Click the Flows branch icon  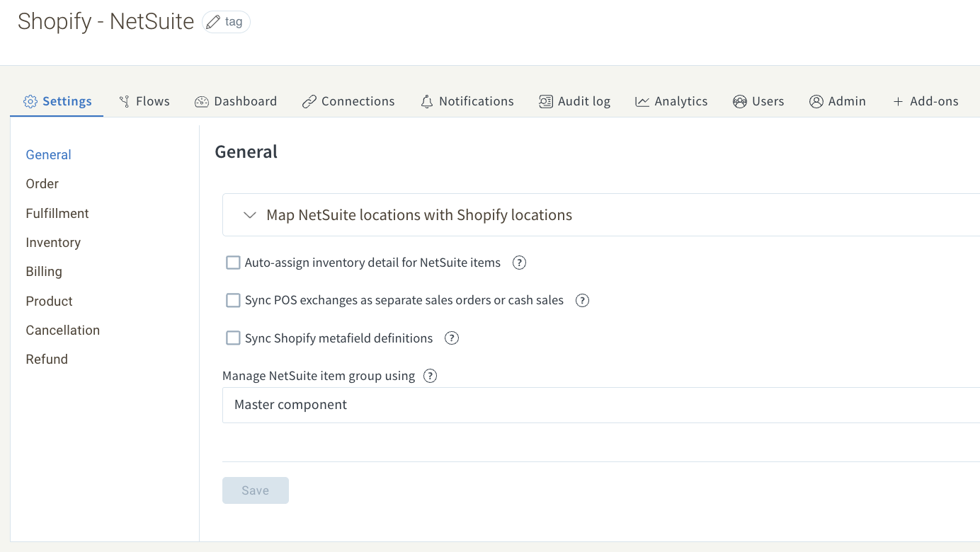124,101
